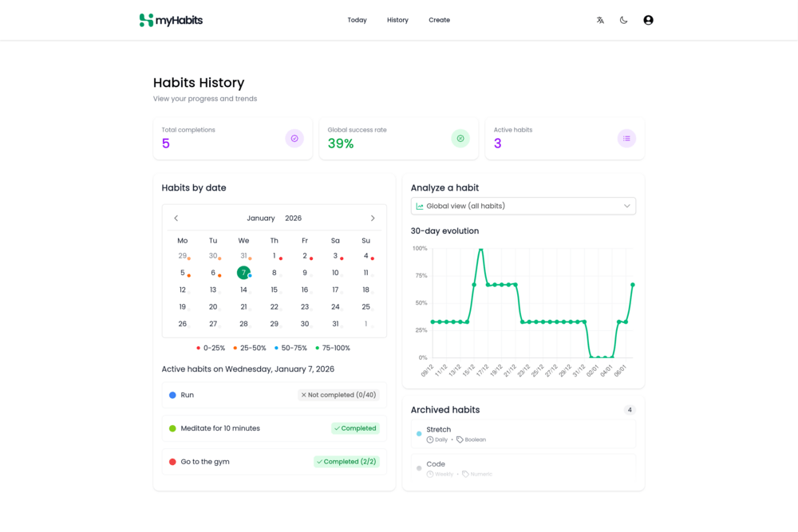The image size is (798, 532).
Task: Open the user profile account icon
Action: point(648,20)
